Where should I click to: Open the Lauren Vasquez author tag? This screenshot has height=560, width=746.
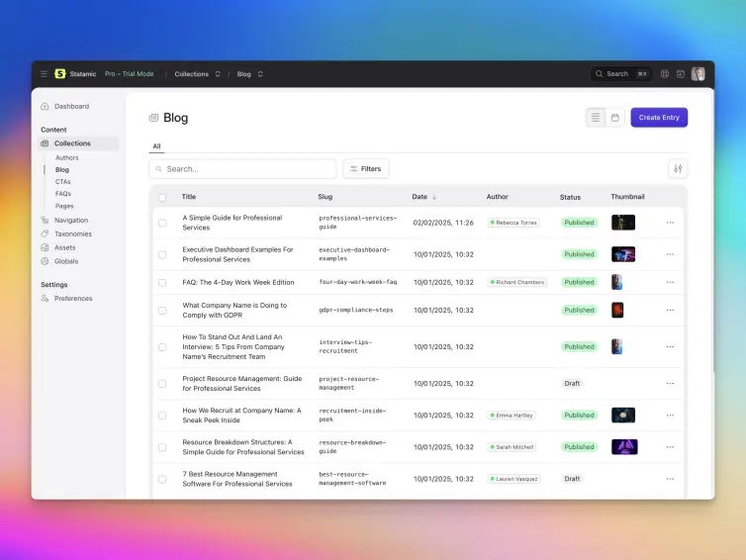[x=513, y=479]
